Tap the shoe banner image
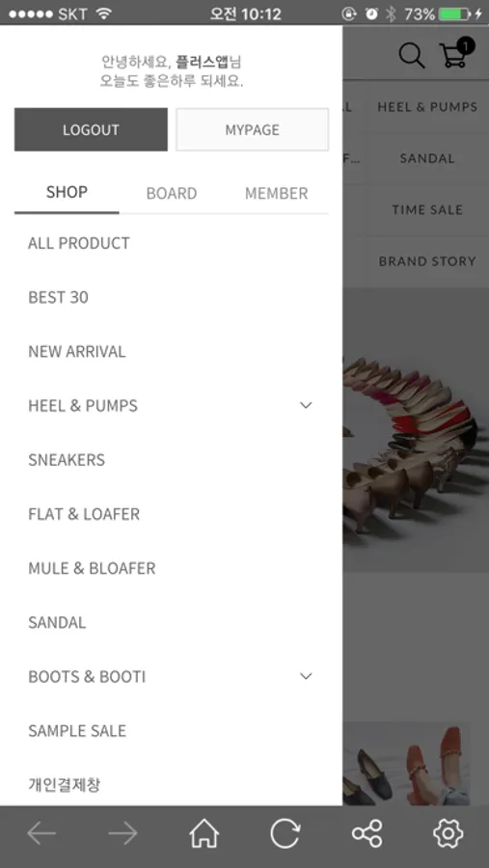This screenshot has height=868, width=489. coord(416,430)
